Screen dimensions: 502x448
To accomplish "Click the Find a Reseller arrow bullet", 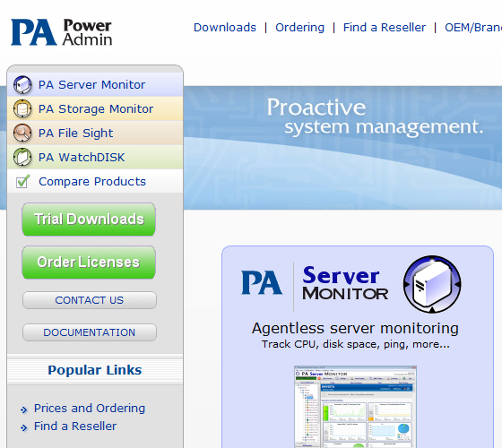I will (x=24, y=427).
